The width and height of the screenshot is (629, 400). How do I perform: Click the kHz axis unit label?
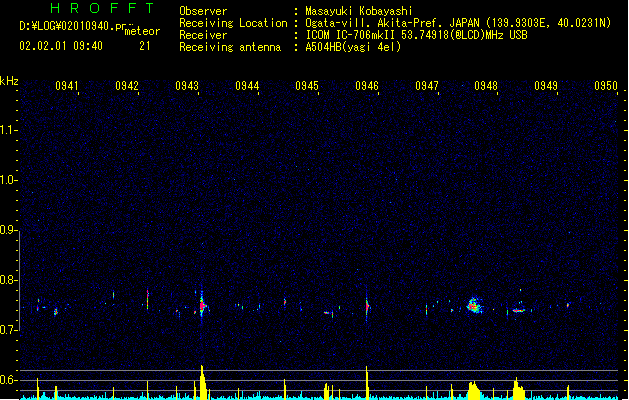click(x=9, y=81)
